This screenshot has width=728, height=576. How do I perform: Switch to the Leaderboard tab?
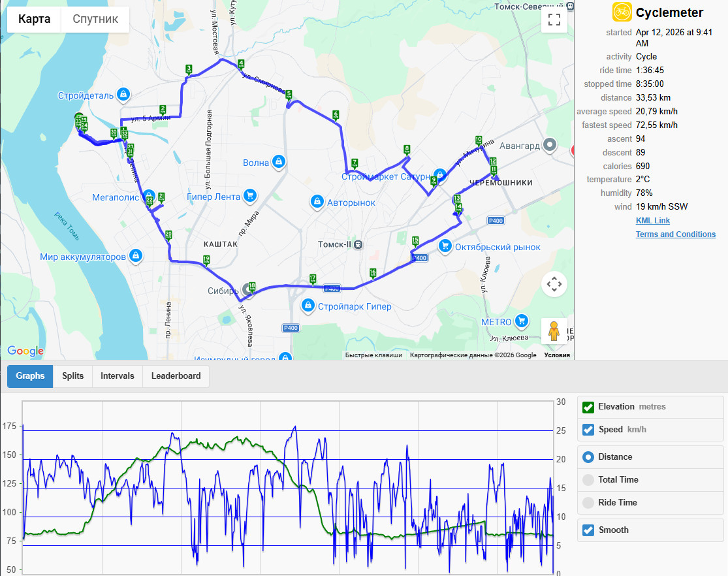click(x=176, y=376)
